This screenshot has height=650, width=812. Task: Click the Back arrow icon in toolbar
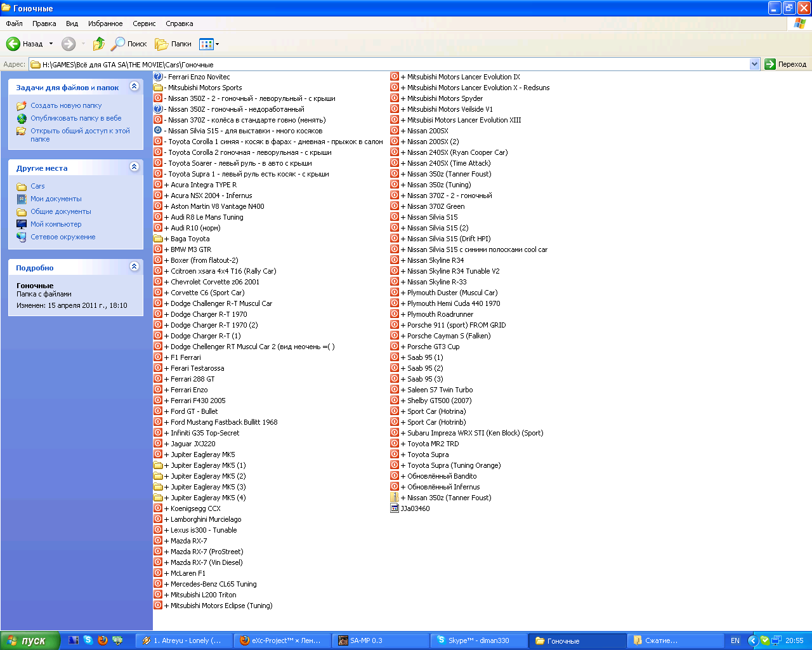point(13,44)
